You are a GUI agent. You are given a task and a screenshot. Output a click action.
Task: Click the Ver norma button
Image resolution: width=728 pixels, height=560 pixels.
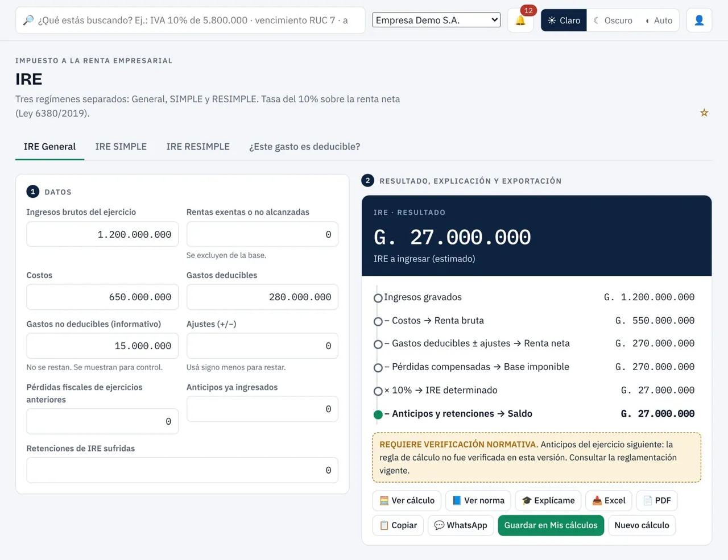pos(478,501)
